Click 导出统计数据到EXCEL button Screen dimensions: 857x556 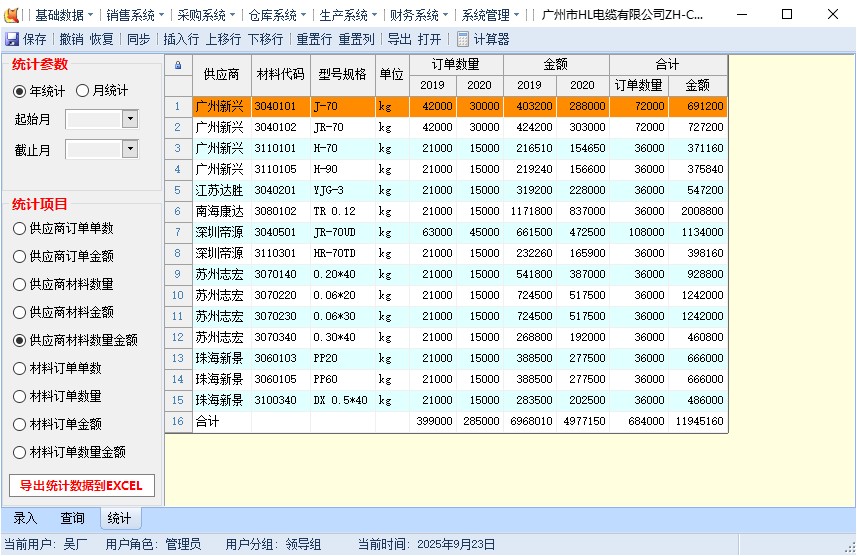[x=82, y=486]
